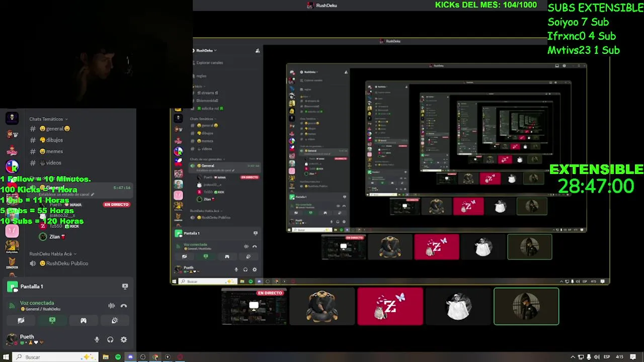Click Explorar canales in the shared stream
644x362 pixels.
(209, 63)
